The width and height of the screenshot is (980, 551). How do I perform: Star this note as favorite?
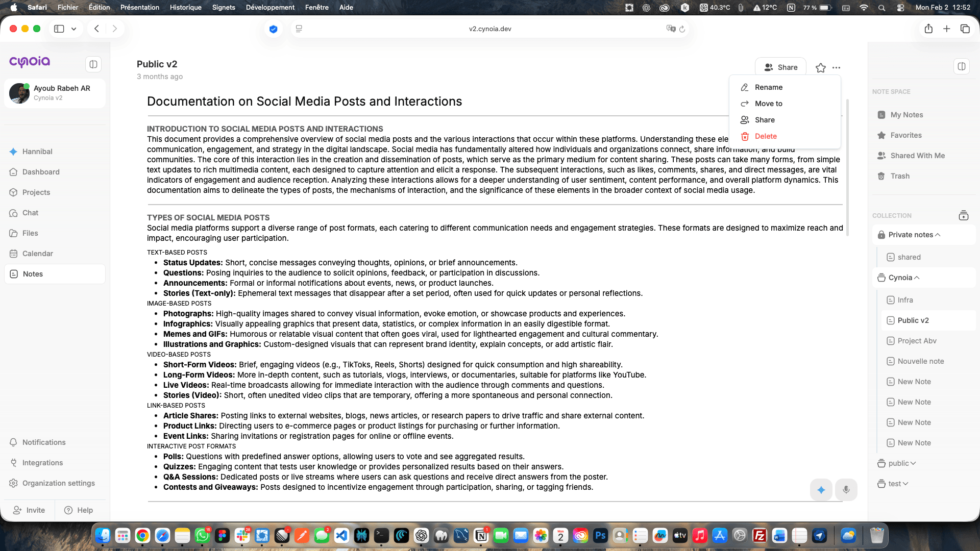pos(820,68)
